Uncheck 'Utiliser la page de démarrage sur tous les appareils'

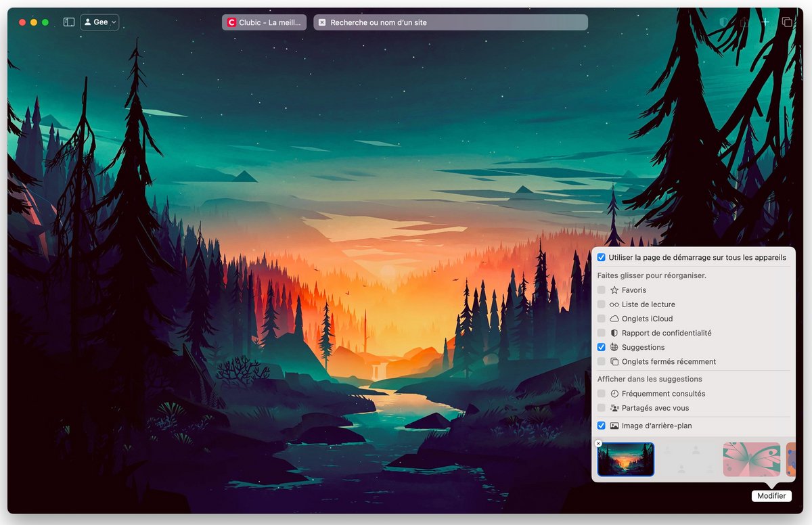(x=602, y=257)
